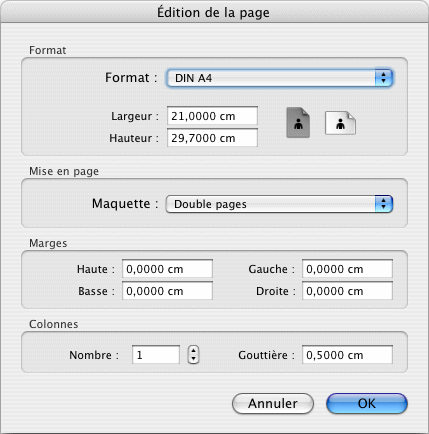Select the landscape orientation icon
This screenshot has height=434, width=429.
click(340, 123)
